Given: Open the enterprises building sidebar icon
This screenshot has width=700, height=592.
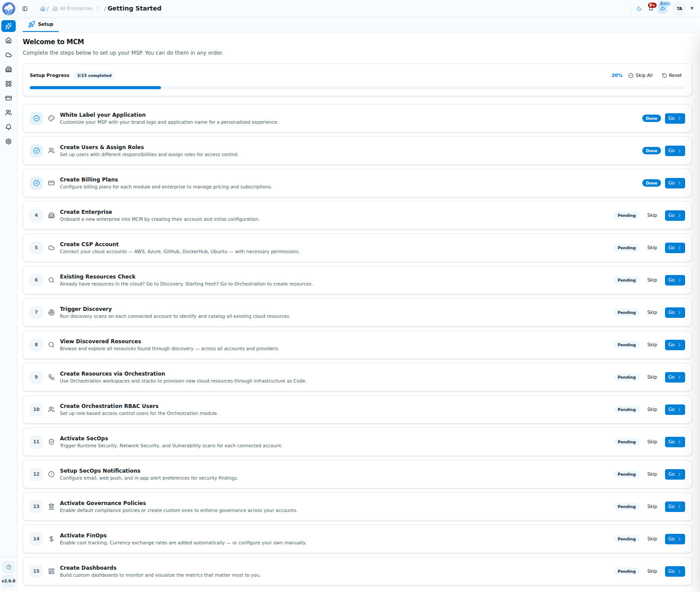Looking at the screenshot, I should click(x=8, y=69).
